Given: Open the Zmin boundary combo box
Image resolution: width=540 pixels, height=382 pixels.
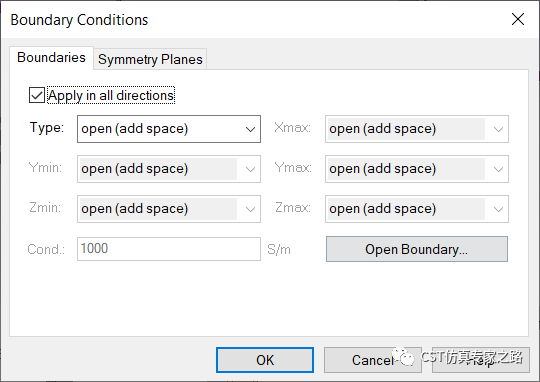Looking at the screenshot, I should pos(169,209).
